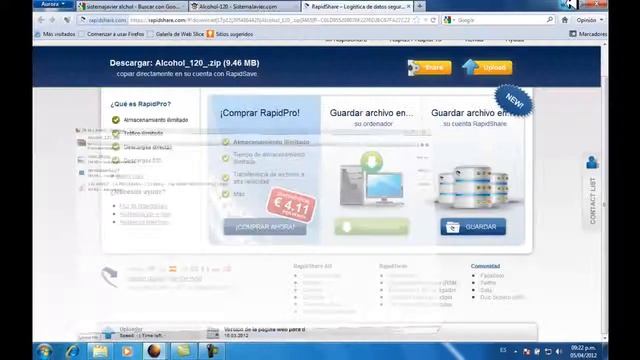640x360 pixels.
Task: Click the rapidshare URL address field
Action: pos(269,20)
